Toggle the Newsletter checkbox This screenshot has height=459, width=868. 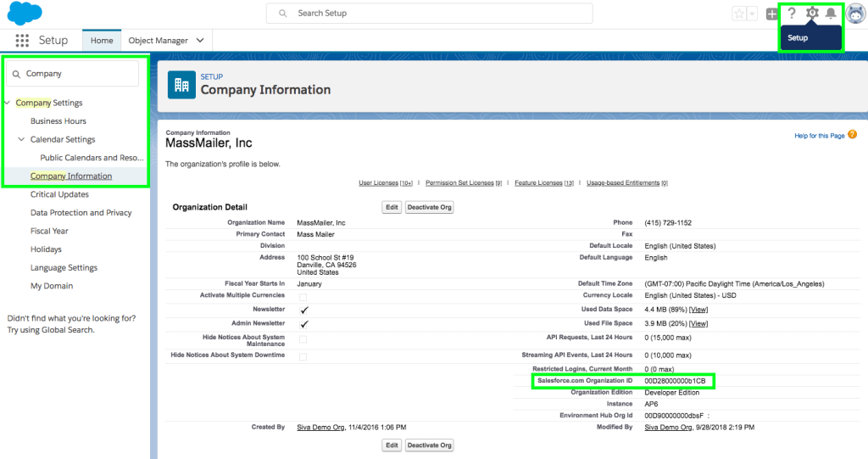(304, 310)
